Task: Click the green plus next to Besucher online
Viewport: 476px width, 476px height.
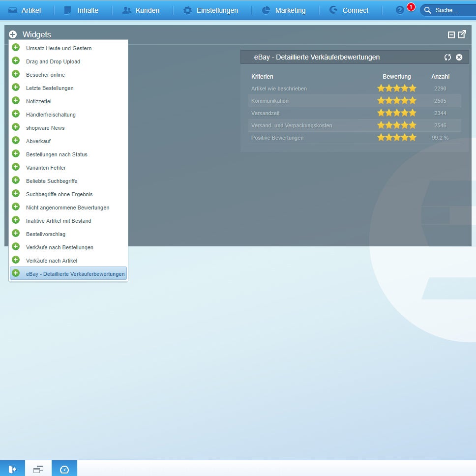Action: [16, 74]
